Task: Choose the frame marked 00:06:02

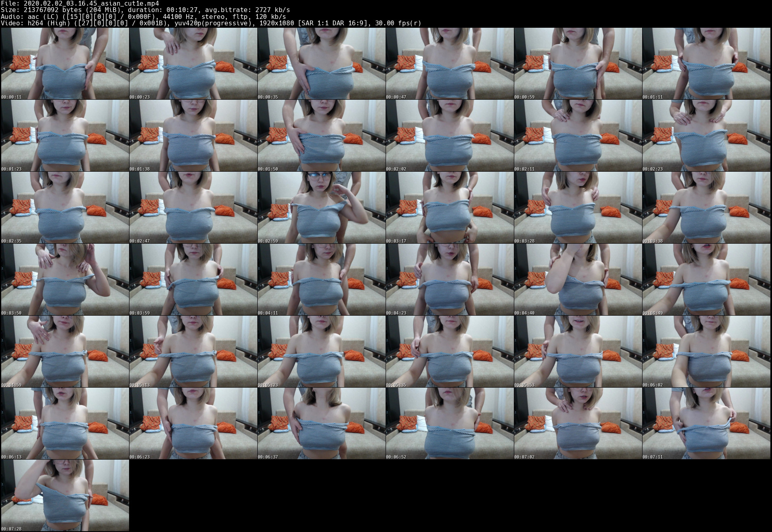Action: [x=706, y=351]
